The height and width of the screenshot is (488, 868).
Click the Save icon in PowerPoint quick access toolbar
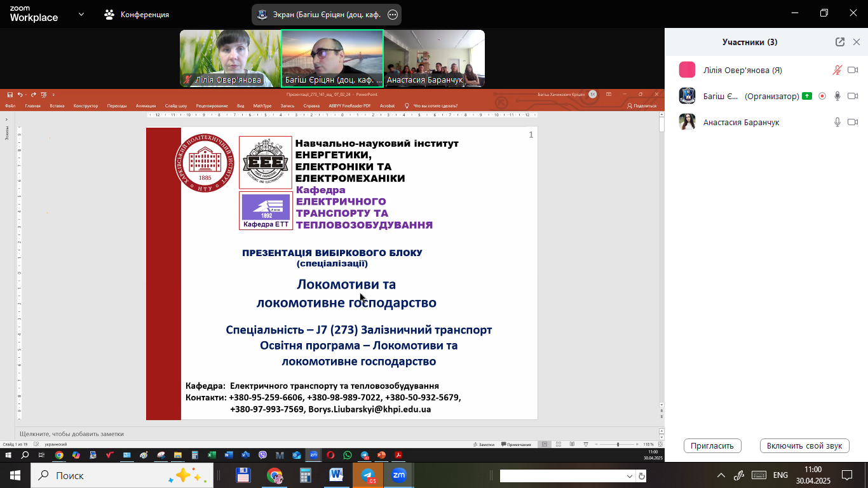click(10, 94)
